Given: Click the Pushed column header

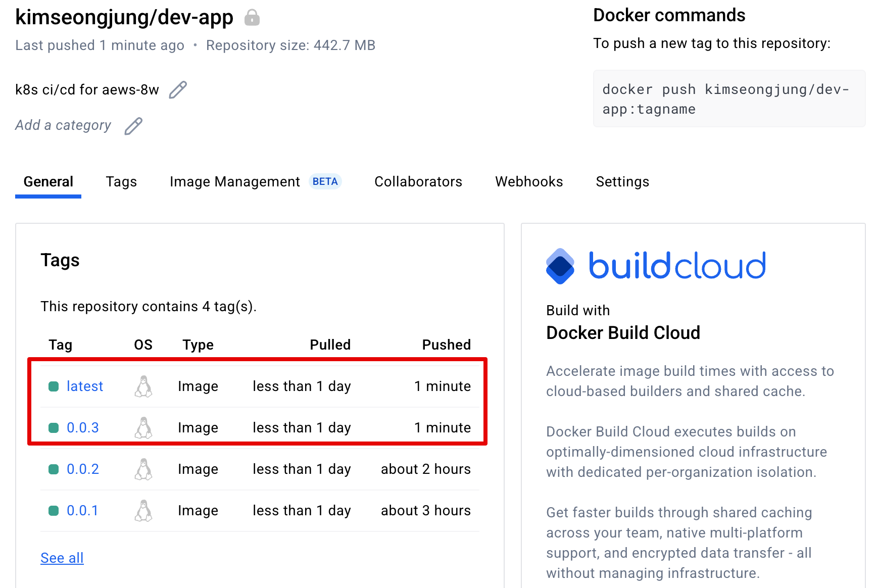Looking at the screenshot, I should point(447,345).
